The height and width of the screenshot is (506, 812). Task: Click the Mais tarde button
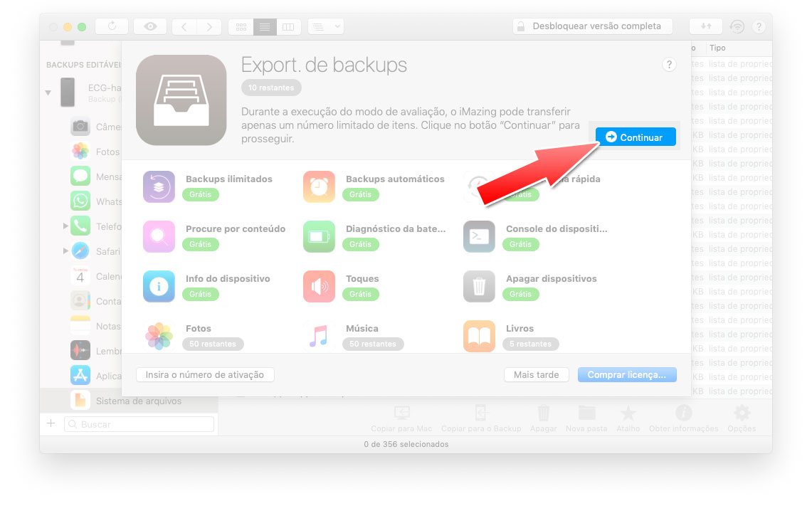(537, 374)
